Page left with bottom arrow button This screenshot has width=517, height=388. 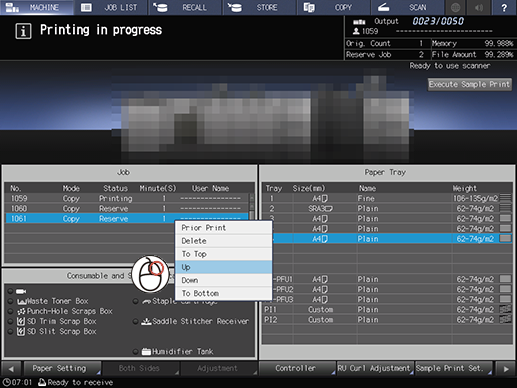pyautogui.click(x=11, y=369)
